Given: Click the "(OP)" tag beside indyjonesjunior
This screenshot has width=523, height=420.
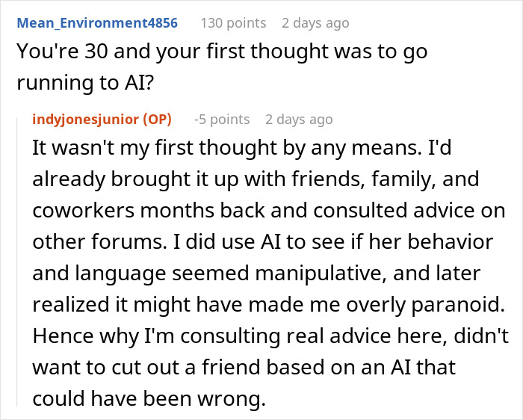Looking at the screenshot, I should click(157, 120).
